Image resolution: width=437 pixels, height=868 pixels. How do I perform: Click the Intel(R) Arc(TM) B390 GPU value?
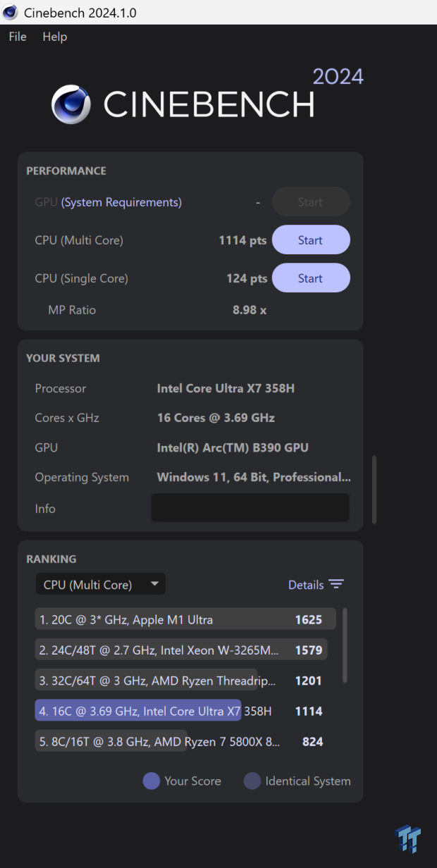coord(233,447)
